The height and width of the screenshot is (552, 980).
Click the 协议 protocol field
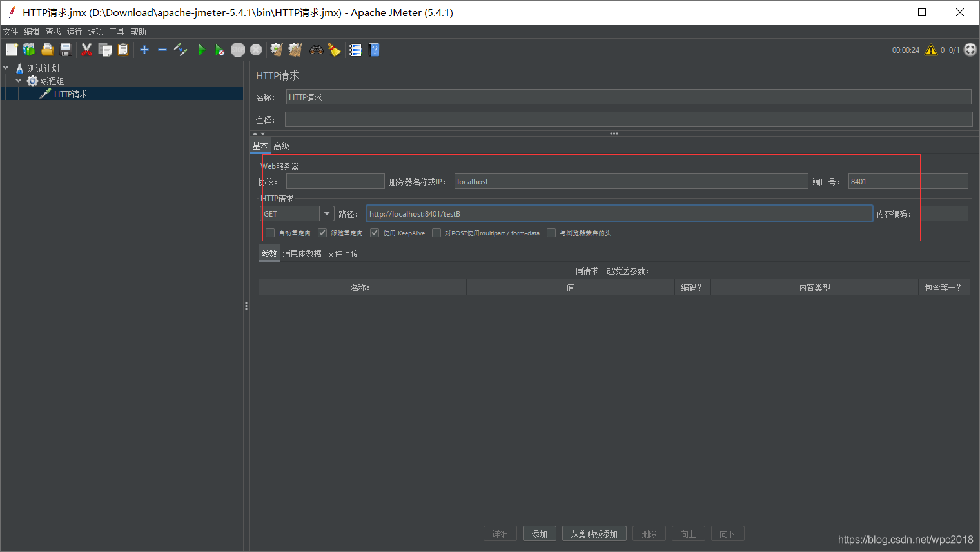[x=335, y=181]
